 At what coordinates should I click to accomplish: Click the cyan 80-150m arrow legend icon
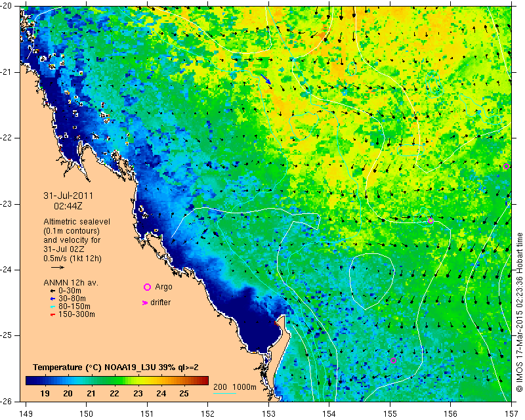click(x=52, y=306)
